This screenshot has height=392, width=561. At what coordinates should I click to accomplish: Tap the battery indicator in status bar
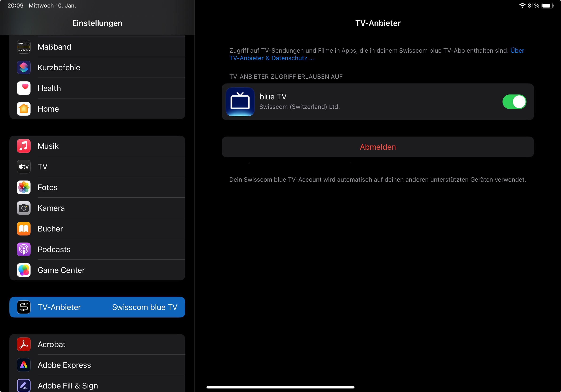point(547,6)
